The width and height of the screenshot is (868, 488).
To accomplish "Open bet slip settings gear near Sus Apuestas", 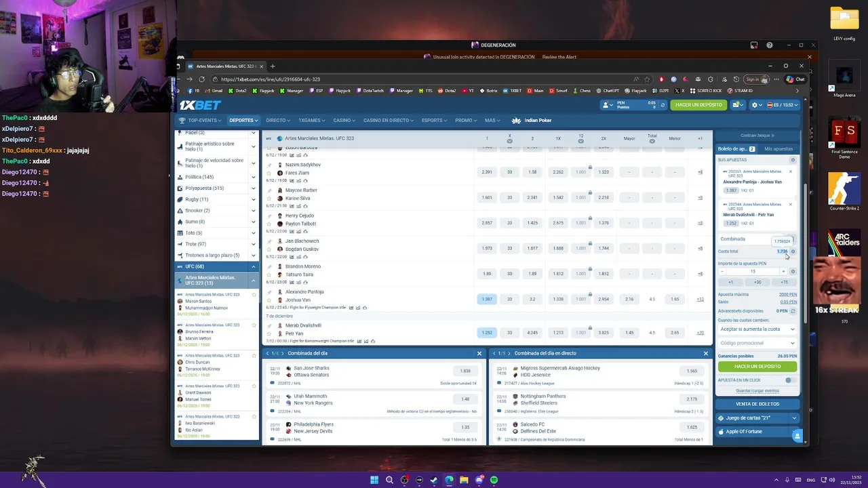I will tap(793, 160).
